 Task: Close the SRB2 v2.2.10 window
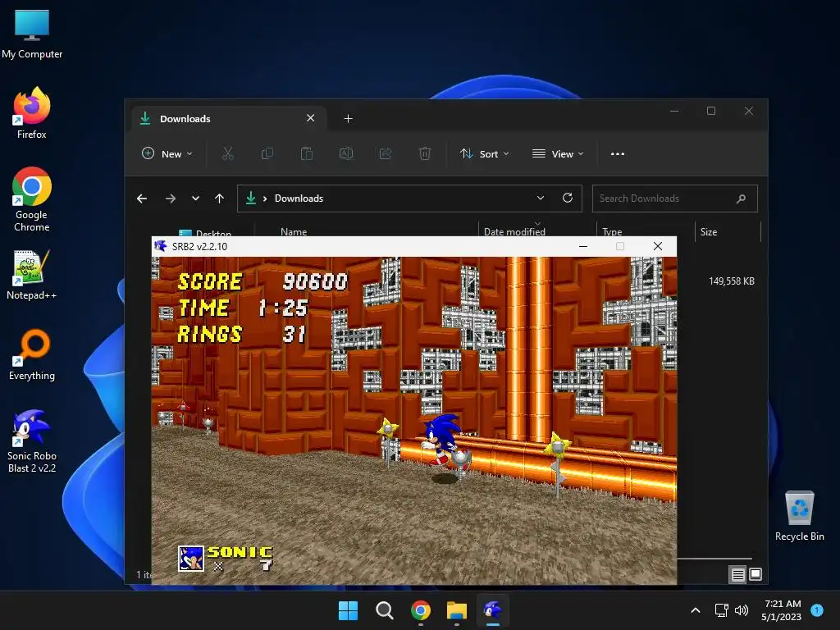[x=658, y=246]
